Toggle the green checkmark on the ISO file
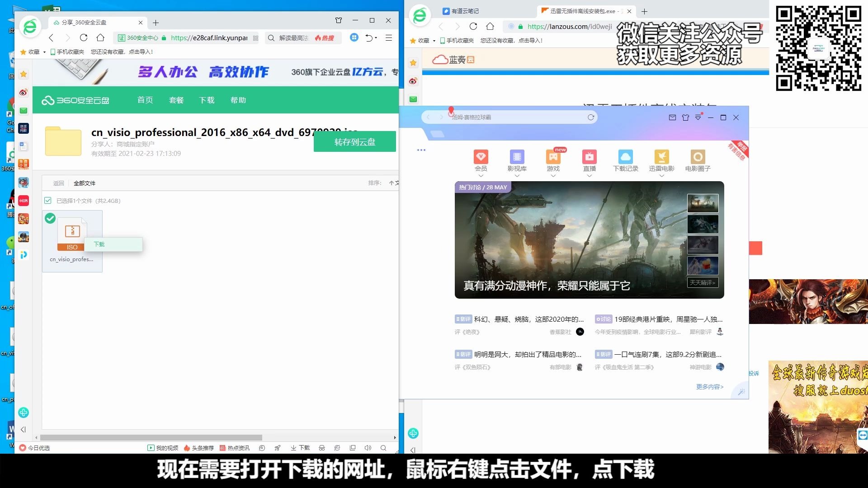Viewport: 868px width, 488px height. click(x=50, y=218)
